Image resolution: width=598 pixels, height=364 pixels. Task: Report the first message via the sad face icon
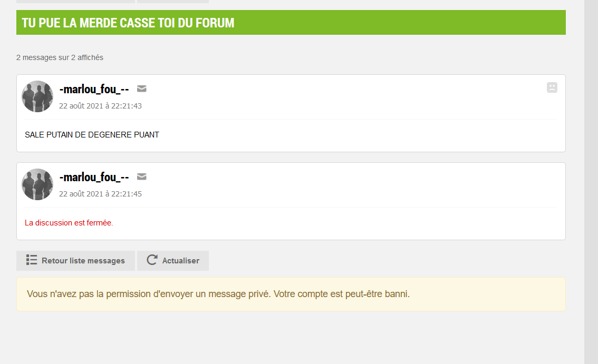[x=552, y=87]
